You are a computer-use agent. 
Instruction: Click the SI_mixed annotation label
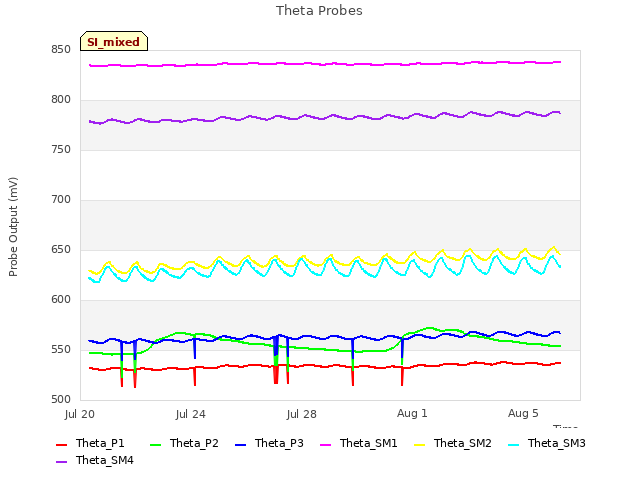(x=114, y=41)
